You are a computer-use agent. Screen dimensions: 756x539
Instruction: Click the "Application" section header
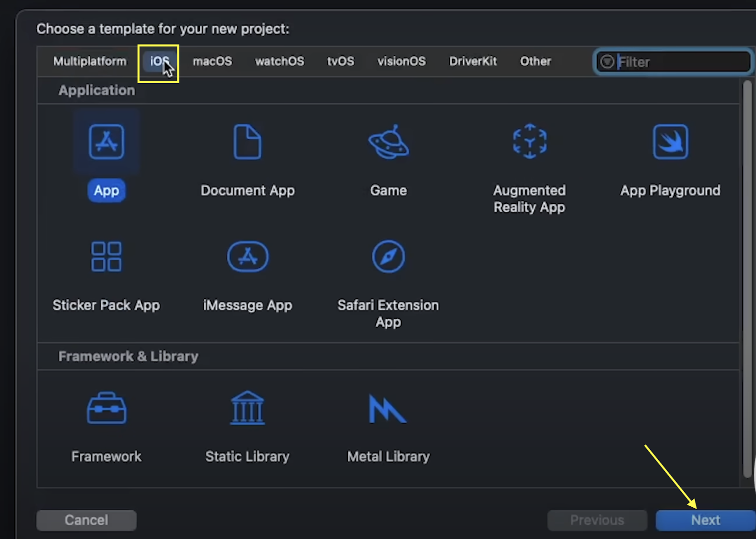[96, 90]
